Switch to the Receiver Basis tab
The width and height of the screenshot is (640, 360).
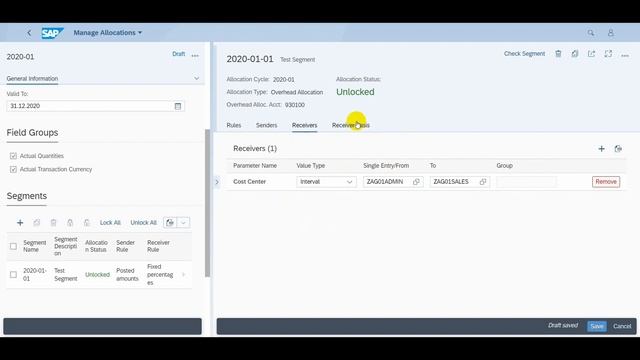[351, 125]
